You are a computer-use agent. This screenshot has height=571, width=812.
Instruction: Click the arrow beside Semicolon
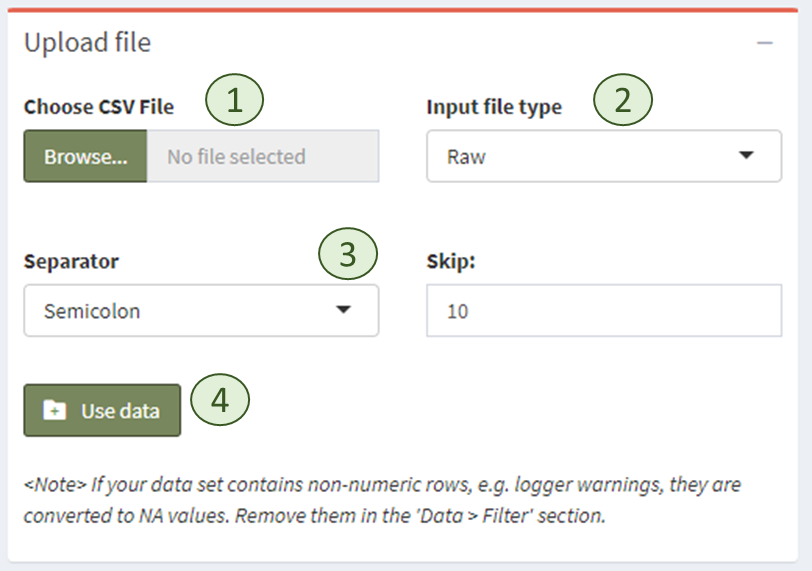[343, 310]
